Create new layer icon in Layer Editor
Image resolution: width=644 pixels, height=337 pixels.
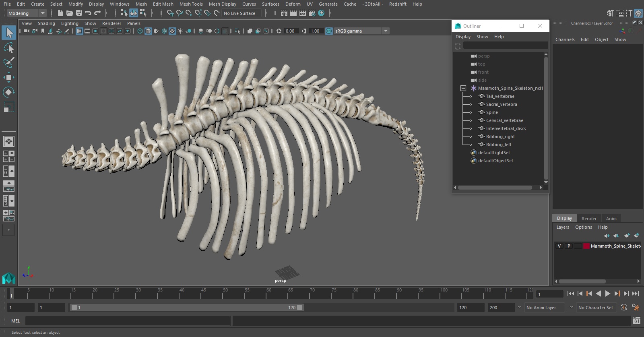(x=627, y=236)
